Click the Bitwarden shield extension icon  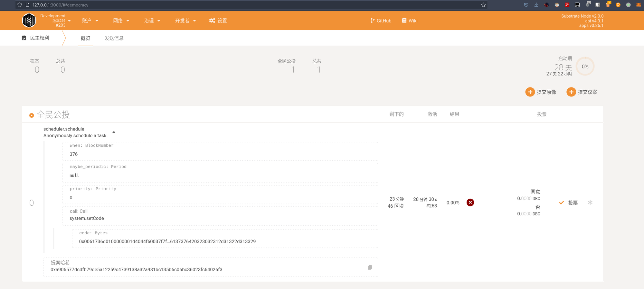pyautogui.click(x=598, y=5)
